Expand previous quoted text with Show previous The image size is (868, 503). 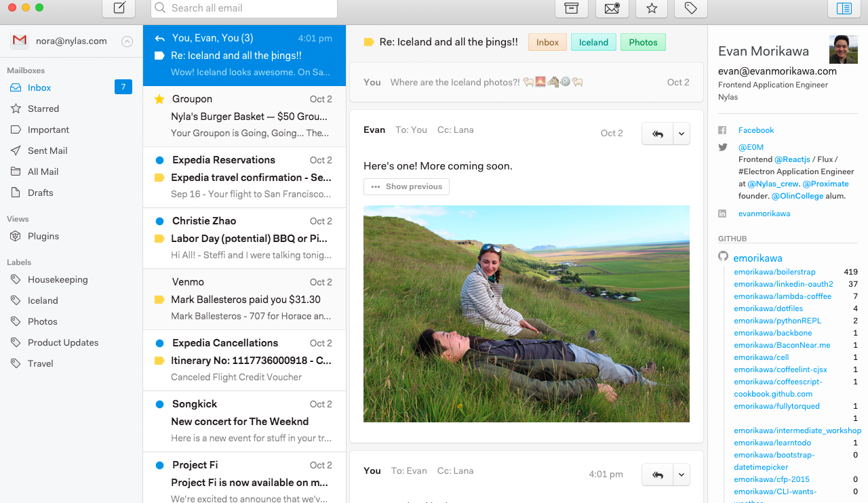pos(406,186)
